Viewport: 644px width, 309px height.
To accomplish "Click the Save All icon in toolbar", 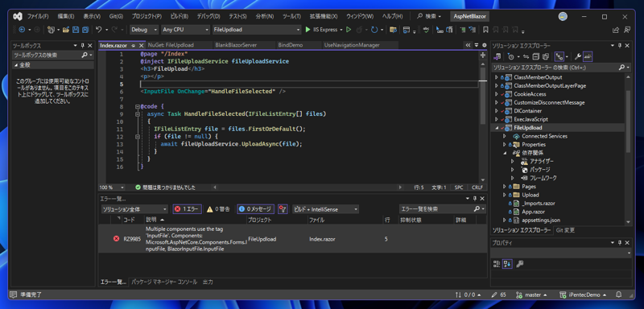I will (x=85, y=30).
